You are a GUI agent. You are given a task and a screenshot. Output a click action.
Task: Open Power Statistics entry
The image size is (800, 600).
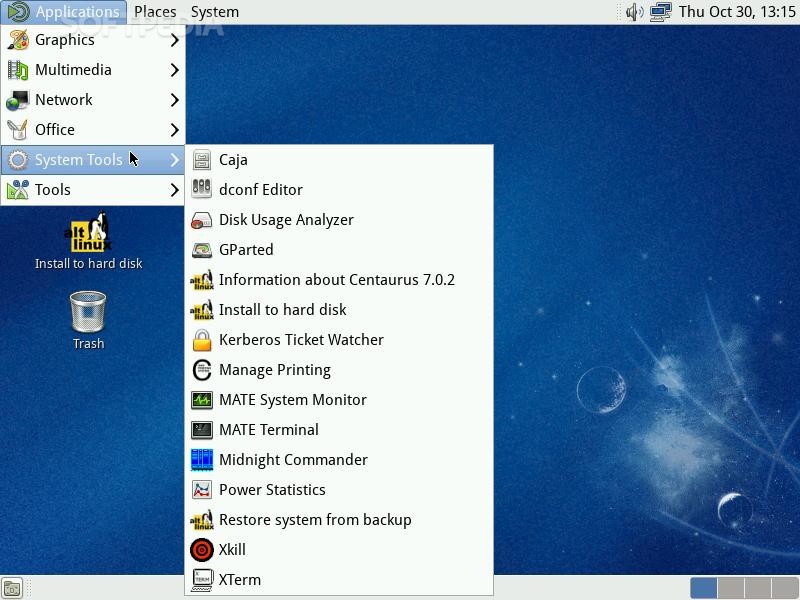(339, 490)
